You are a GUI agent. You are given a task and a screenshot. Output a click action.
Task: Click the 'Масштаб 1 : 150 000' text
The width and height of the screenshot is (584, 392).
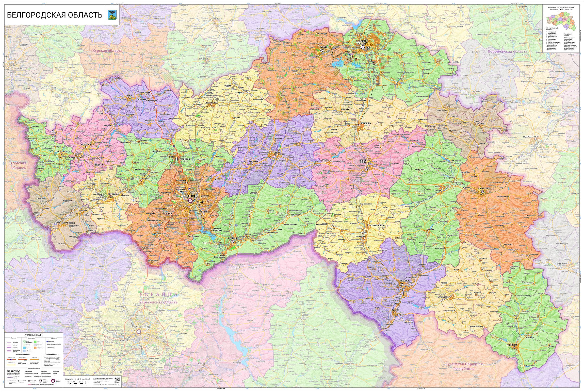pyautogui.click(x=72, y=379)
